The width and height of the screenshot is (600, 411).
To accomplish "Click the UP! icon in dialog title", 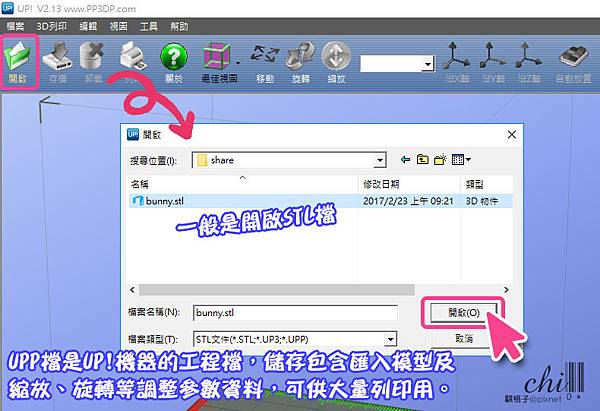I will (133, 134).
